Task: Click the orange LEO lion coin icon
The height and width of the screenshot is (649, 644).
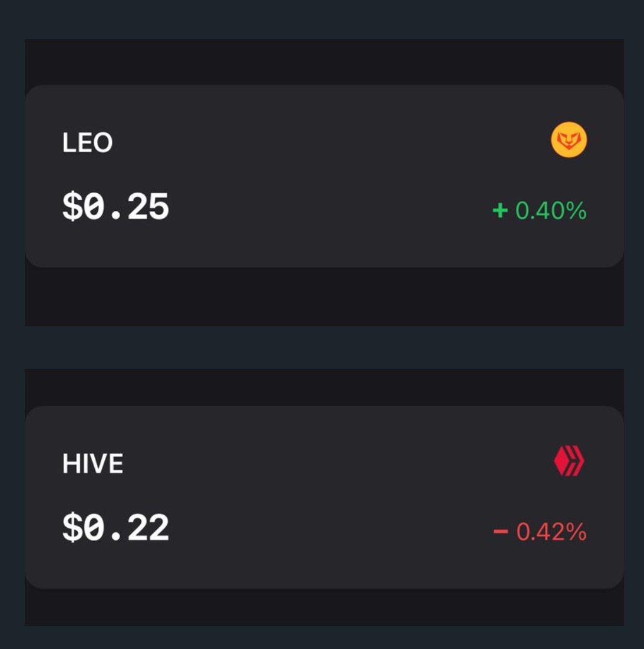Action: (569, 140)
